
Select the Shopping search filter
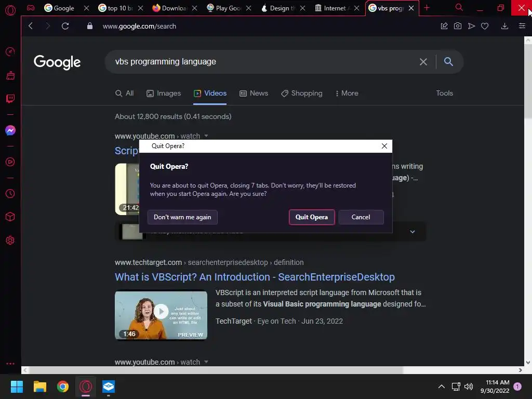coord(302,94)
